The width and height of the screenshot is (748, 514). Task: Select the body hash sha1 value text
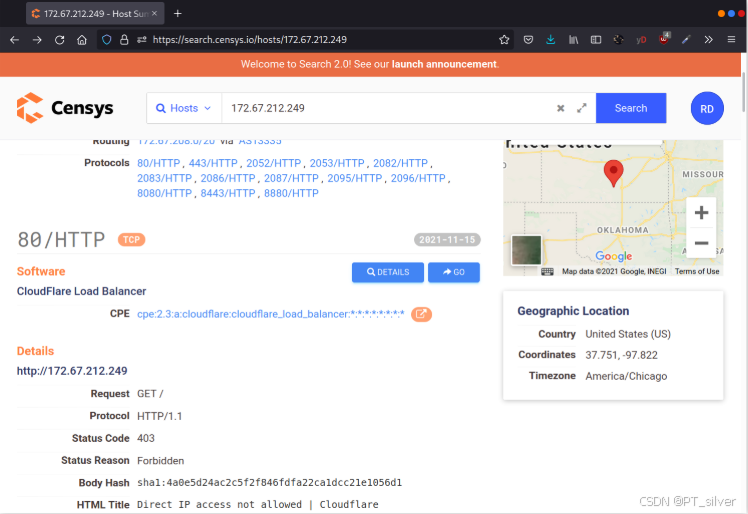point(269,483)
